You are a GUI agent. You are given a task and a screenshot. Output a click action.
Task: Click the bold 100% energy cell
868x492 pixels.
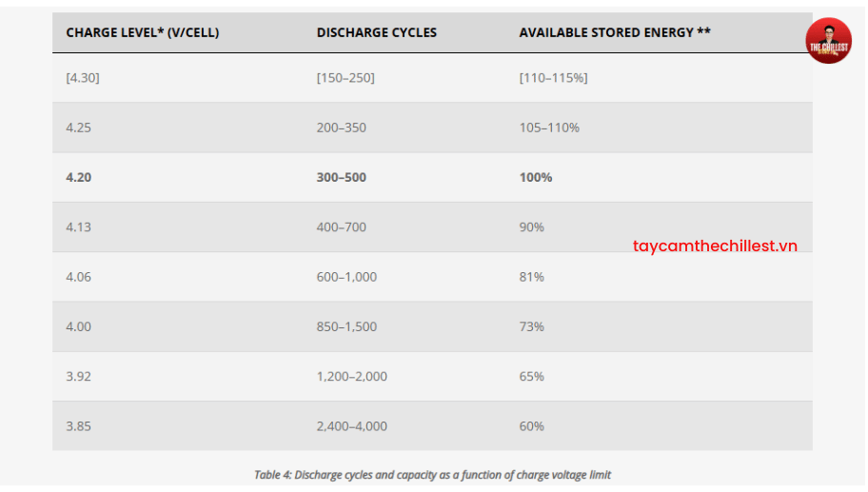point(536,177)
